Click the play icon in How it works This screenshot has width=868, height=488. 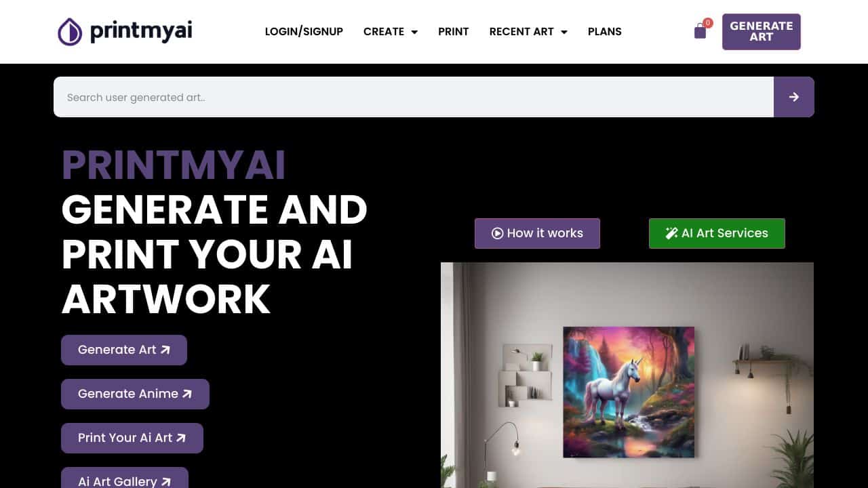pos(497,233)
